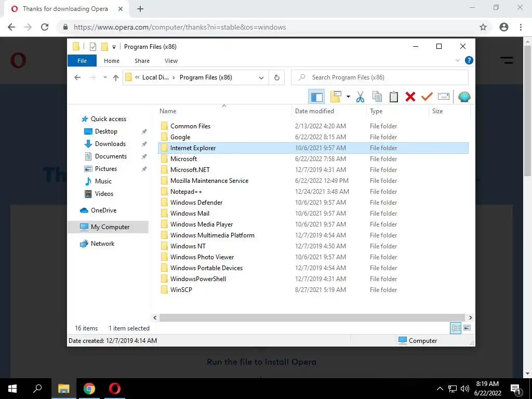
Task: Open the Chrome three-dot menu
Action: pyautogui.click(x=521, y=27)
